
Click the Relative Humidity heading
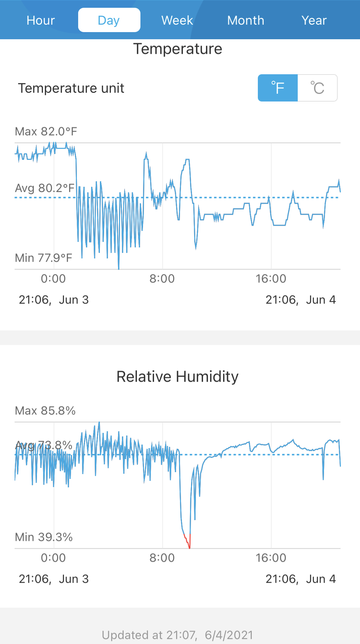coord(177,377)
